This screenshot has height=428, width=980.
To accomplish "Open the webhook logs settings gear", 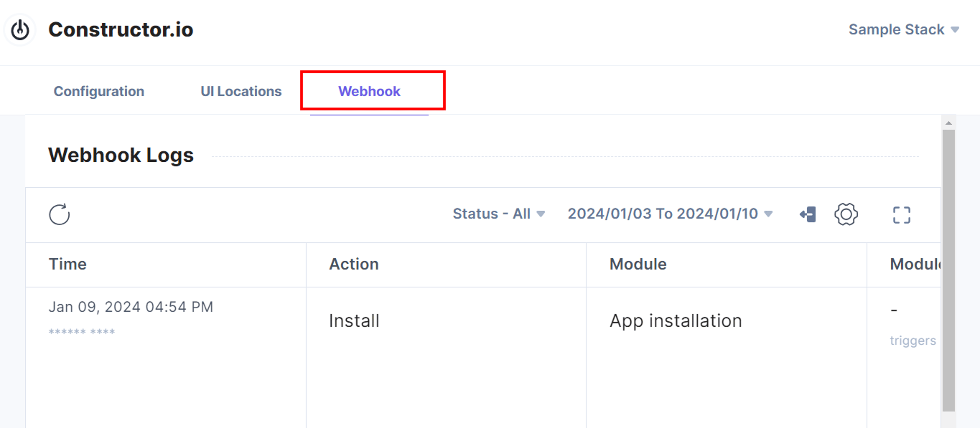I will click(846, 214).
